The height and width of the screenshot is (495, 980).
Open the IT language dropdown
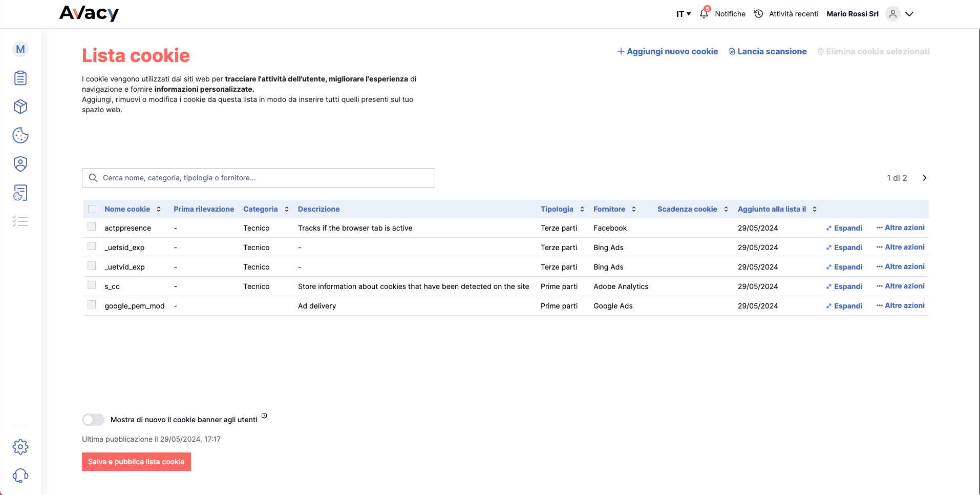(x=683, y=14)
